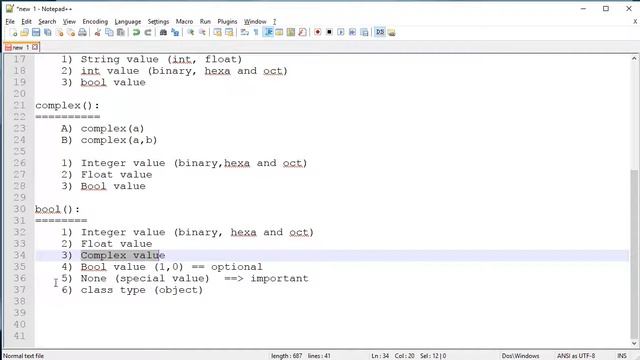Viewport: 640px width, 360px height.
Task: Click the Redo toolbar icon
Action: 148,32
